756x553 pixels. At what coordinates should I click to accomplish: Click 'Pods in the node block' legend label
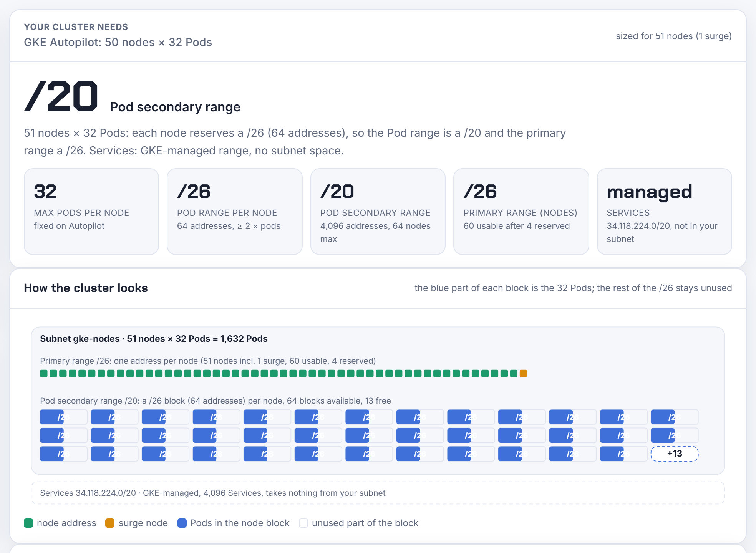[240, 523]
